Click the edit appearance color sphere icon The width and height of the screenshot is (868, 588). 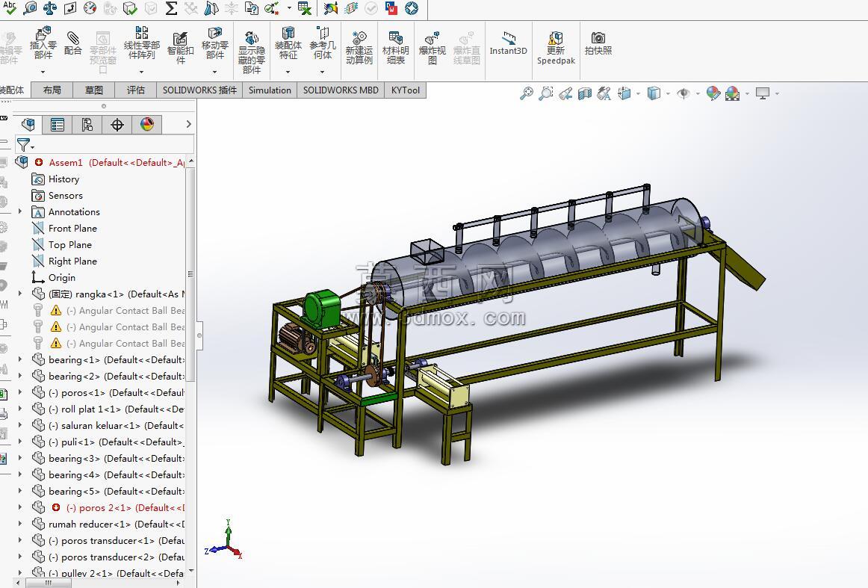click(x=713, y=93)
